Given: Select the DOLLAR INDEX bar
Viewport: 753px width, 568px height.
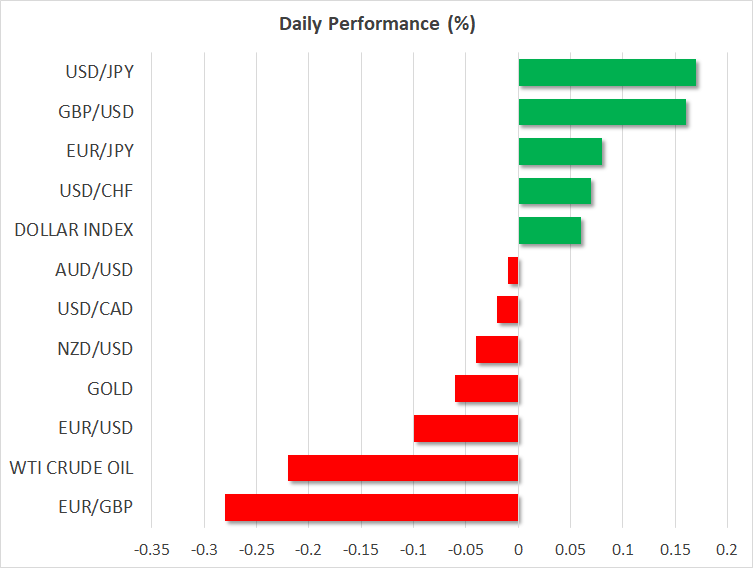Looking at the screenshot, I should click(x=550, y=230).
